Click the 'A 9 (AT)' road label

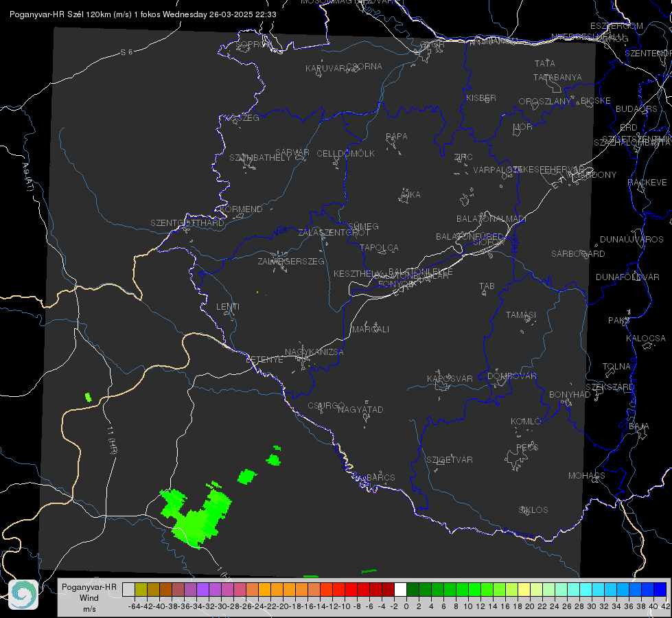coord(27,176)
